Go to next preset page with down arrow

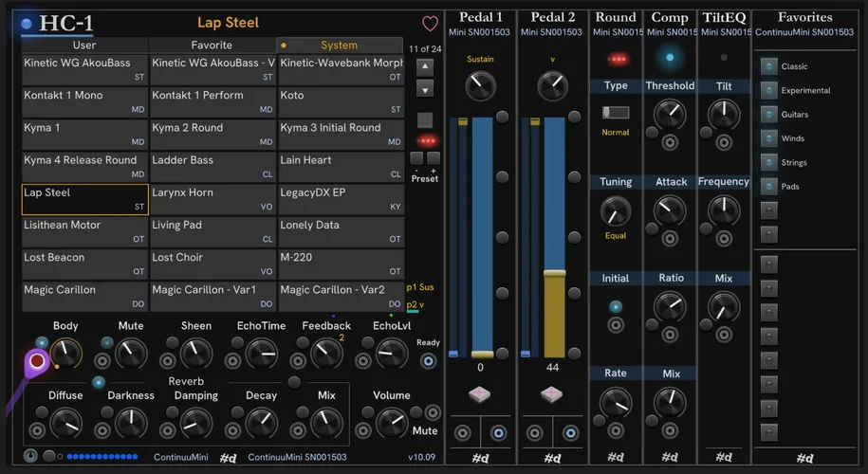click(x=425, y=89)
